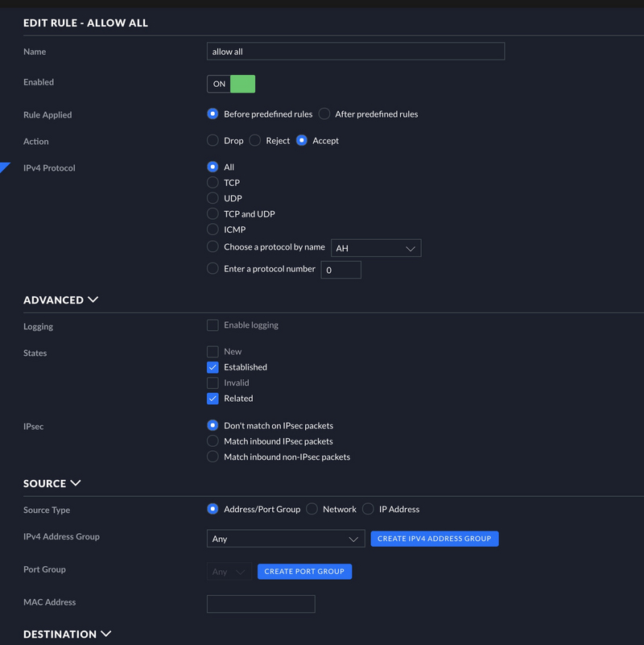
Task: Expand the Destination section chevron
Action: pyautogui.click(x=106, y=634)
